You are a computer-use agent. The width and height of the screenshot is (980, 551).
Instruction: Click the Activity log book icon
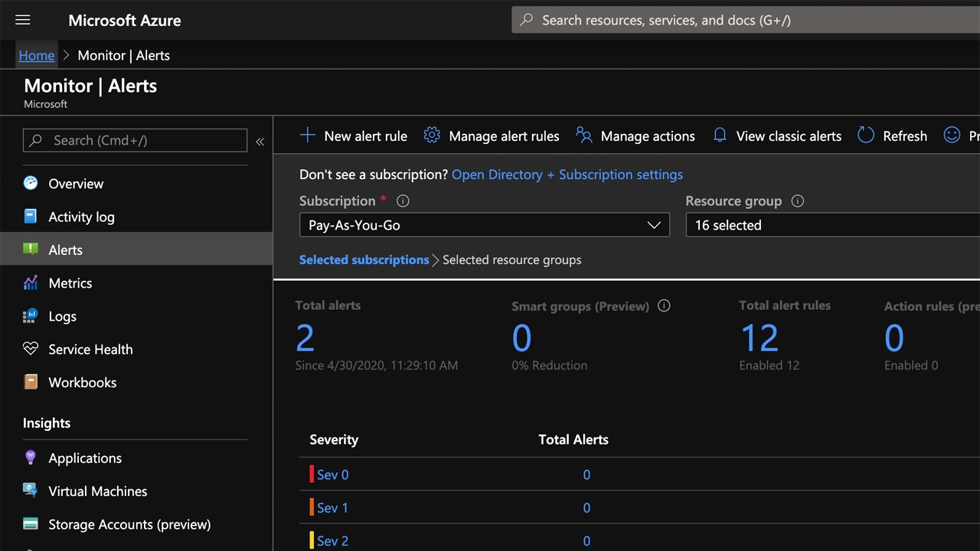click(x=31, y=217)
